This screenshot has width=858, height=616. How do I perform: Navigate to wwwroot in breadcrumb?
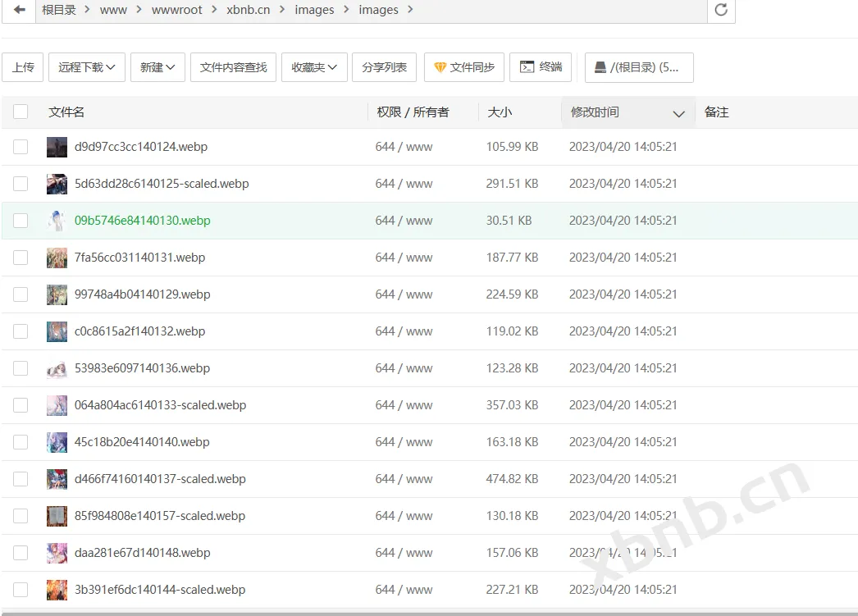pos(176,10)
